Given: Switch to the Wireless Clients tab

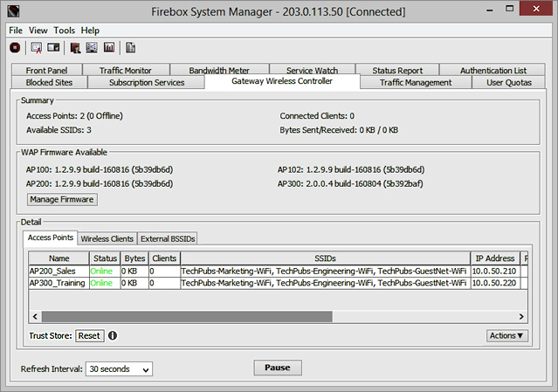Looking at the screenshot, I should (106, 238).
